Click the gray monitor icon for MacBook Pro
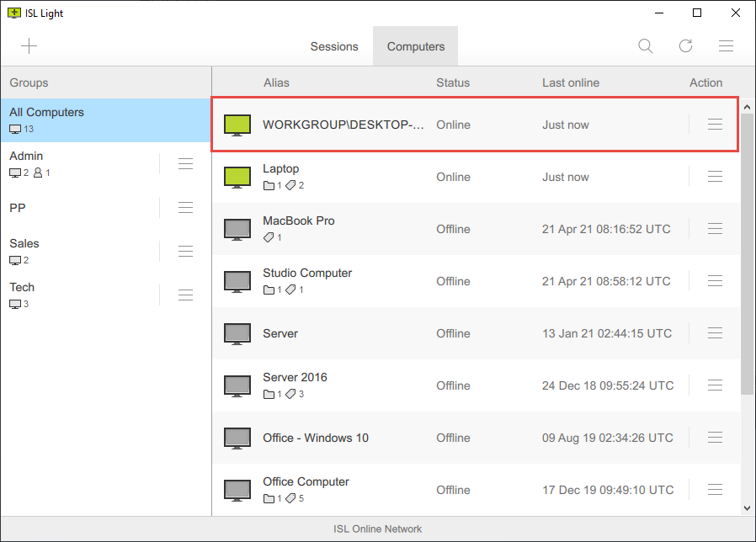The image size is (756, 542). 237,228
